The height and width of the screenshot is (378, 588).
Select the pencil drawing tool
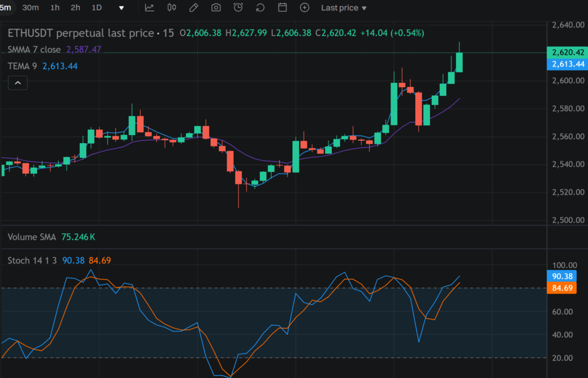point(194,7)
